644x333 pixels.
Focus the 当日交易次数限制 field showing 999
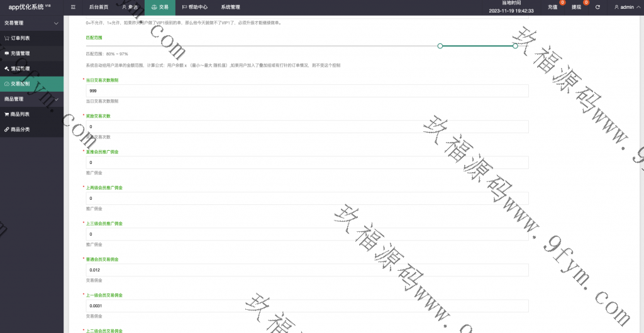click(x=307, y=91)
